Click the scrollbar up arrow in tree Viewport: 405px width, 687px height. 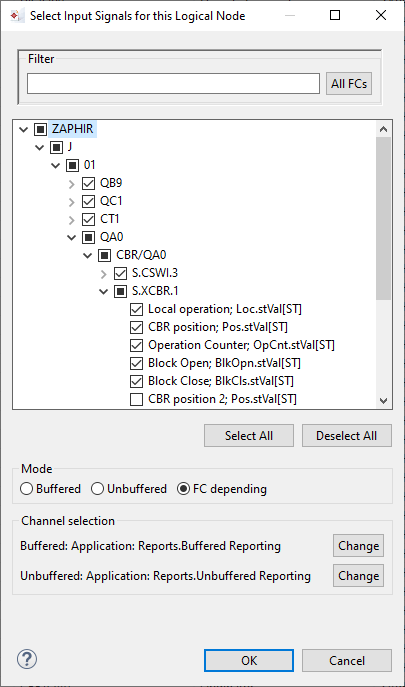click(383, 129)
